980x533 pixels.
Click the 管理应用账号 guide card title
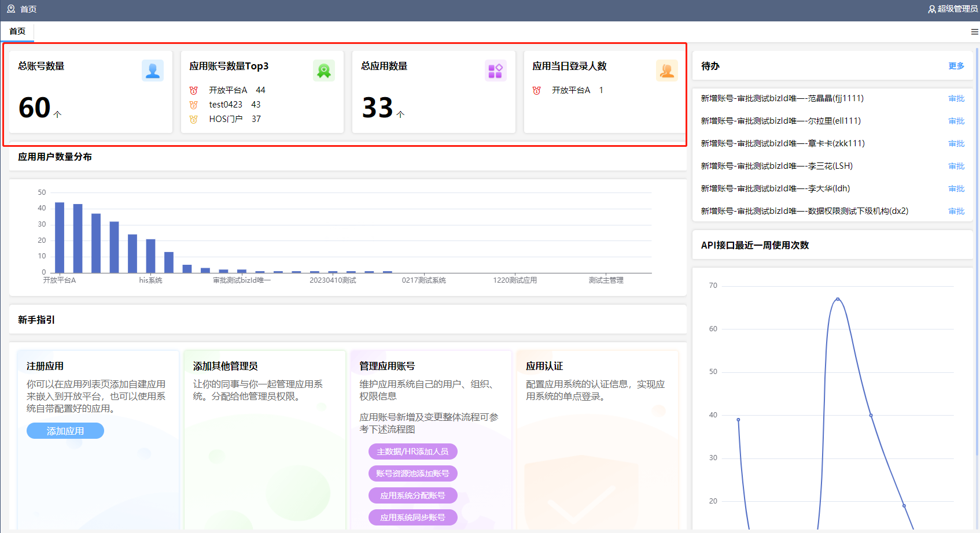click(x=387, y=366)
